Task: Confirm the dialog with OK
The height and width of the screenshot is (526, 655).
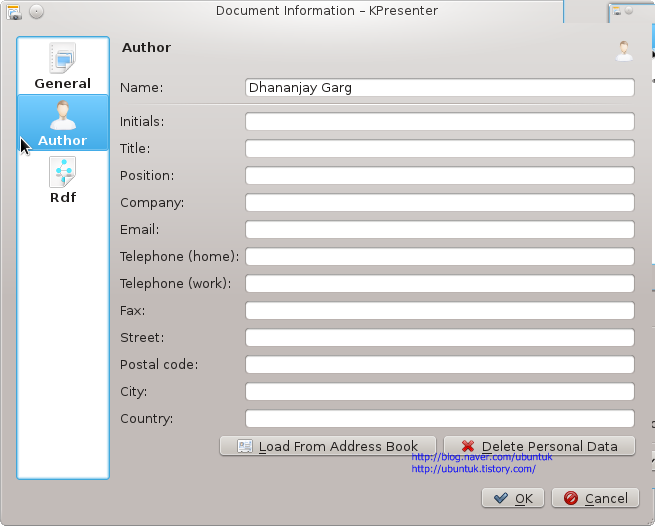Action: tap(513, 498)
